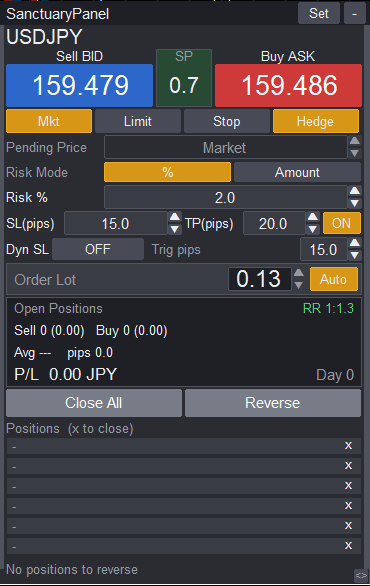Click the Pending Price Market field
The height and width of the screenshot is (586, 370).
[x=225, y=148]
